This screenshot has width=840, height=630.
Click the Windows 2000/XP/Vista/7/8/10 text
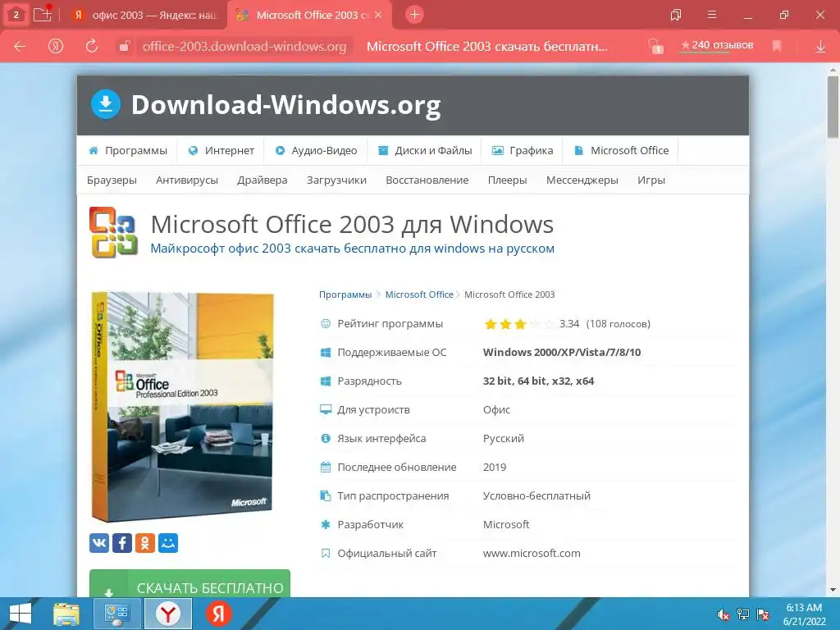[x=561, y=353]
